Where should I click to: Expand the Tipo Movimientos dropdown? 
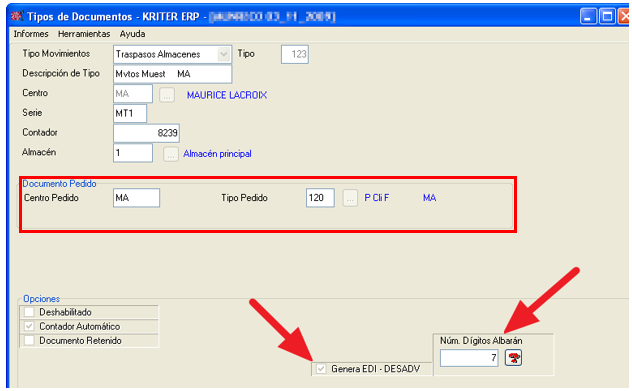click(x=224, y=54)
